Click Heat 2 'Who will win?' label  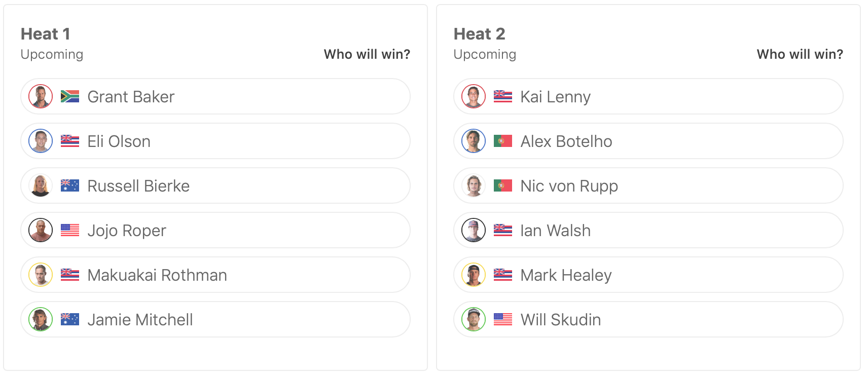click(x=800, y=54)
